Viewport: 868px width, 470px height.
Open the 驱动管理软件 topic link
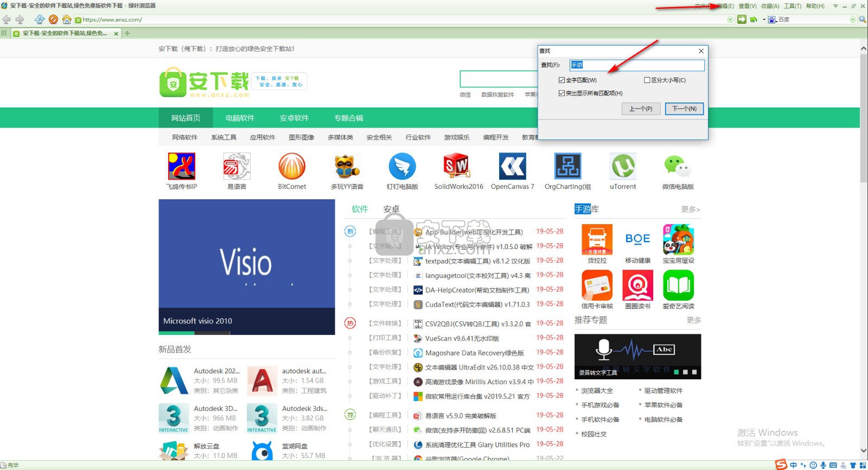663,391
